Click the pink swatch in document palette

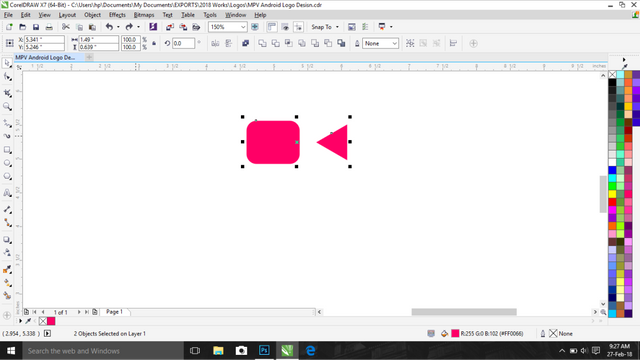click(51, 321)
